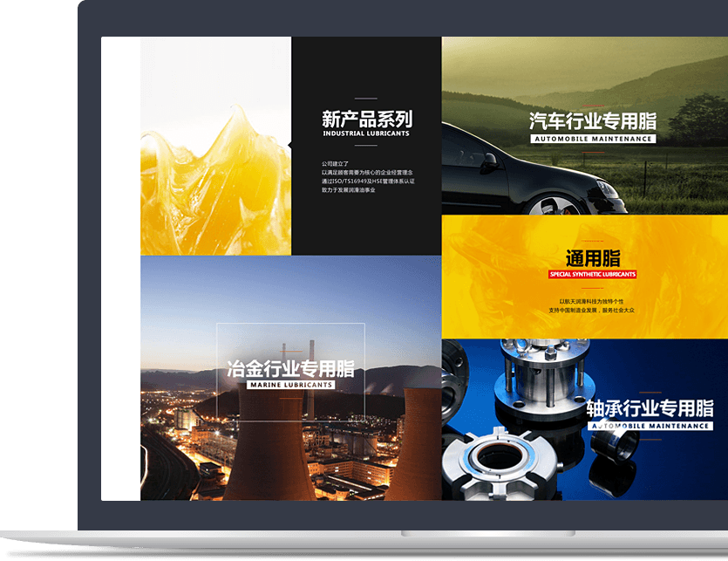Screen dimensions: 728x561
Task: Click AUTOMOBILE MAINTENANCE label under the car banner title
Action: [595, 138]
